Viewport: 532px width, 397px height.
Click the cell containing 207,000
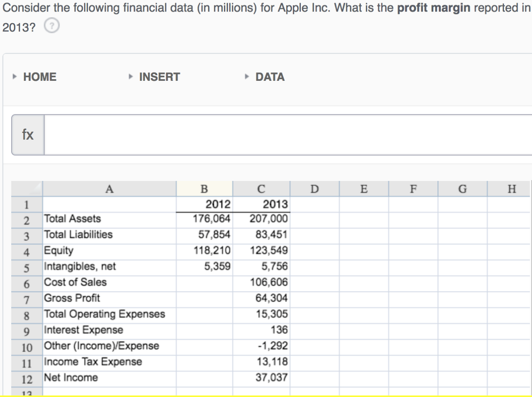(x=261, y=220)
